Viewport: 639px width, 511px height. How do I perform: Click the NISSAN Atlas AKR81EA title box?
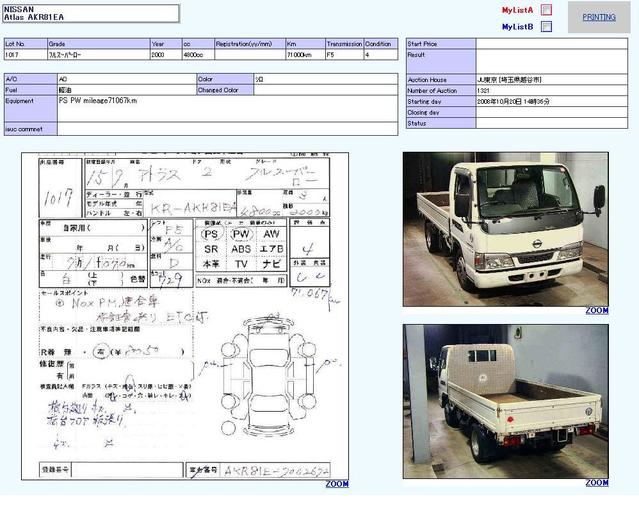coord(91,13)
